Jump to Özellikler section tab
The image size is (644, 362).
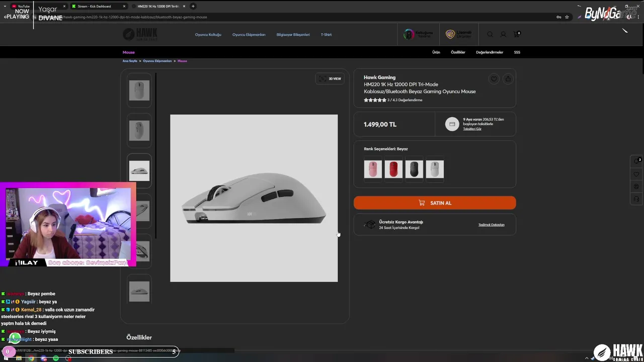[458, 52]
